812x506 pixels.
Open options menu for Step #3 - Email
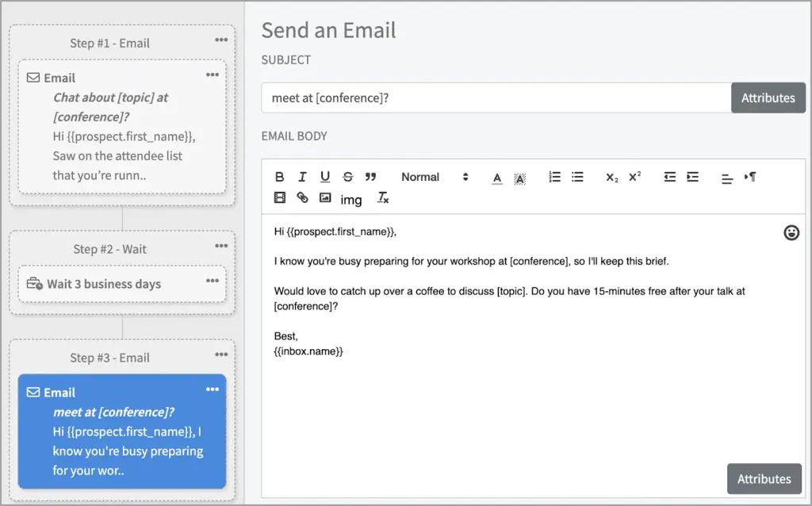click(221, 355)
